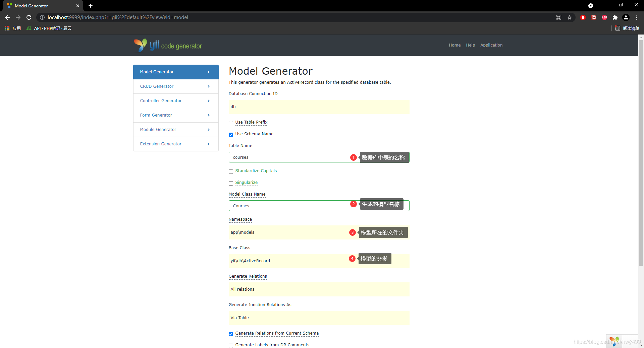The height and width of the screenshot is (348, 644).
Task: Click the Yii code generator logo
Action: 168,45
